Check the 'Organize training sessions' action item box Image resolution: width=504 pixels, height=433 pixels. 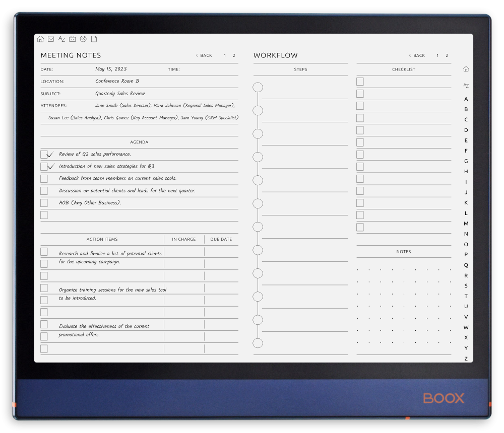44,288
